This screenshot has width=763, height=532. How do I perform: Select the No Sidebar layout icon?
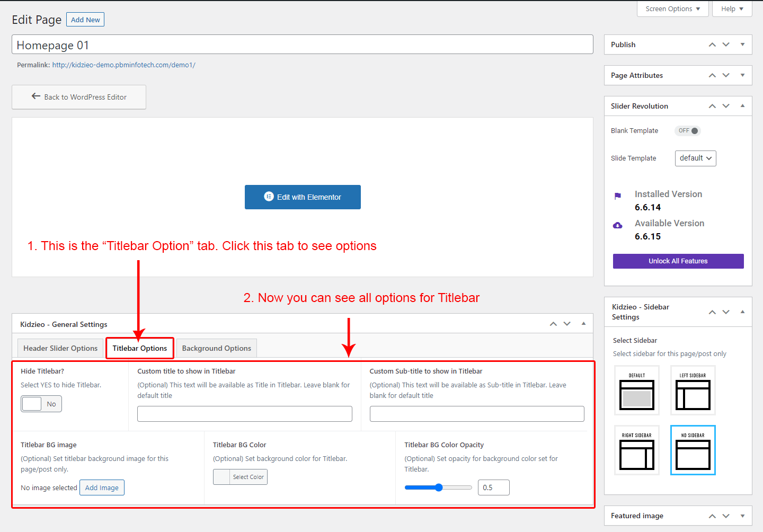tap(693, 450)
